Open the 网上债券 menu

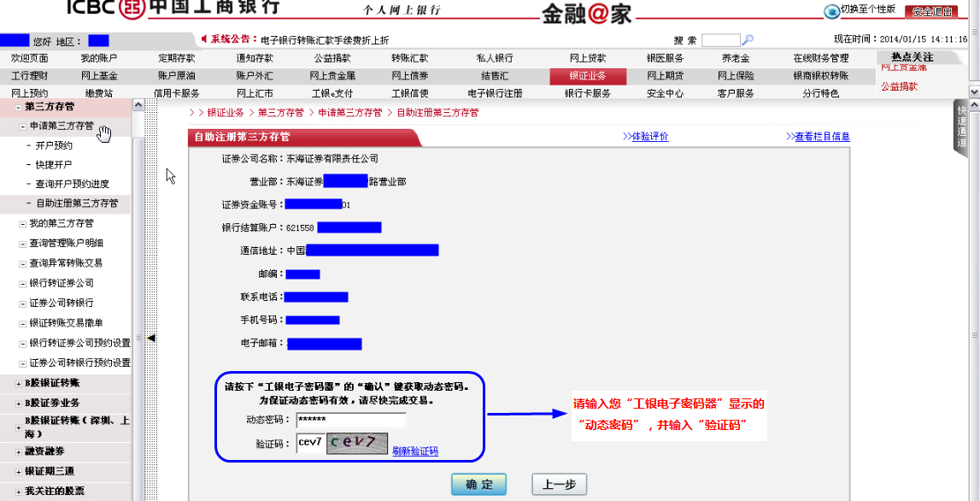click(410, 76)
